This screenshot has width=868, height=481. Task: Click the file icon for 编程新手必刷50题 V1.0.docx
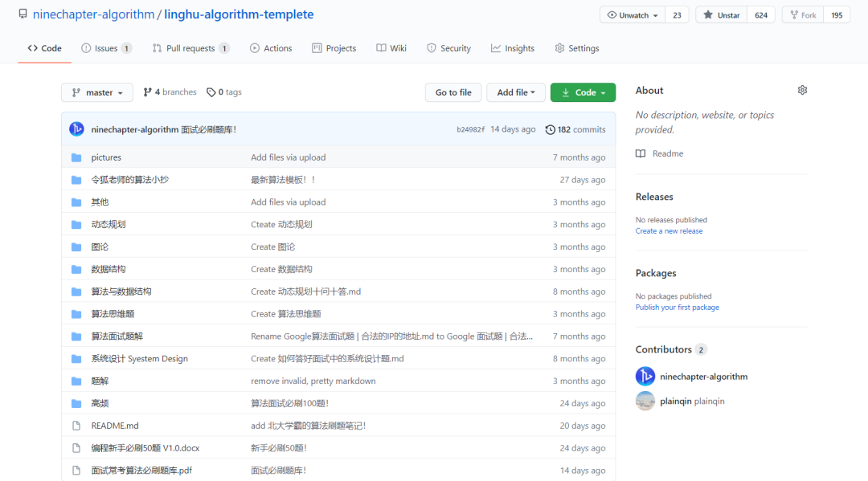pos(76,448)
